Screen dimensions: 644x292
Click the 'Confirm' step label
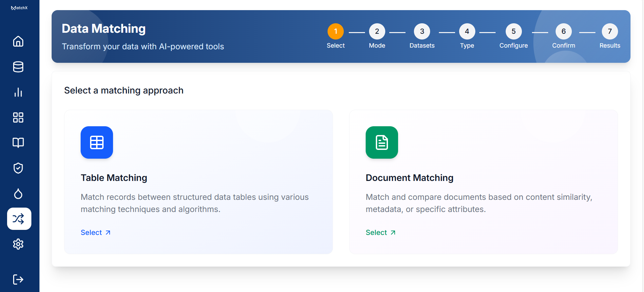point(564,46)
